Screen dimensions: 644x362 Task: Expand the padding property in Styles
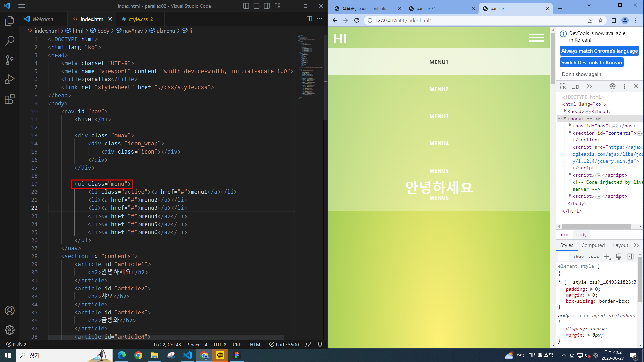tap(592, 289)
